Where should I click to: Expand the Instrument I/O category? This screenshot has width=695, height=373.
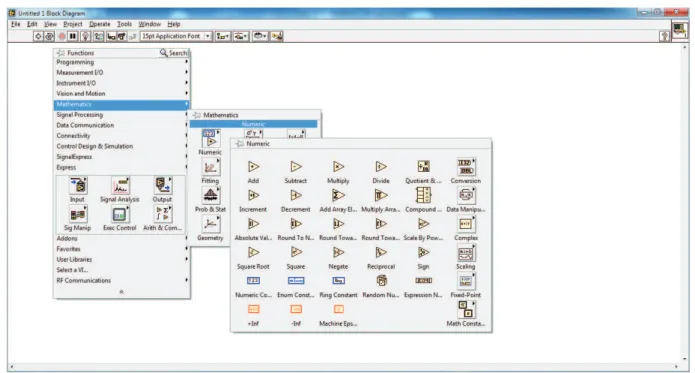tap(122, 83)
